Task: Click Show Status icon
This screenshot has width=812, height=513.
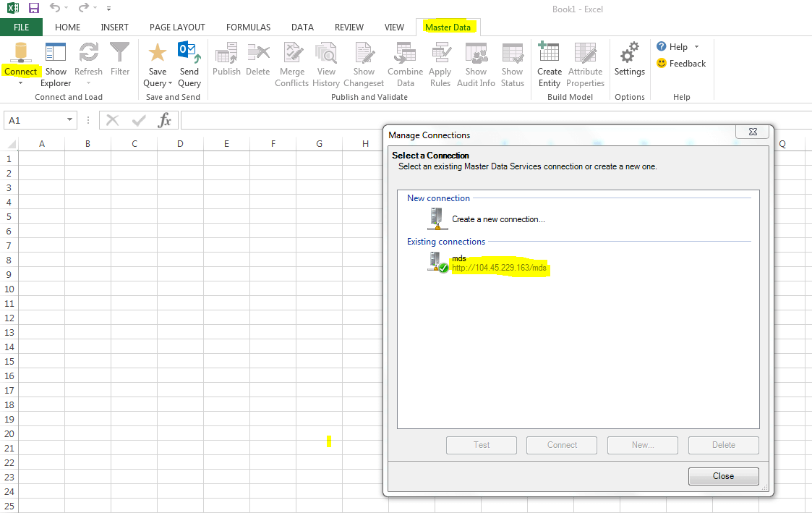Action: (512, 52)
